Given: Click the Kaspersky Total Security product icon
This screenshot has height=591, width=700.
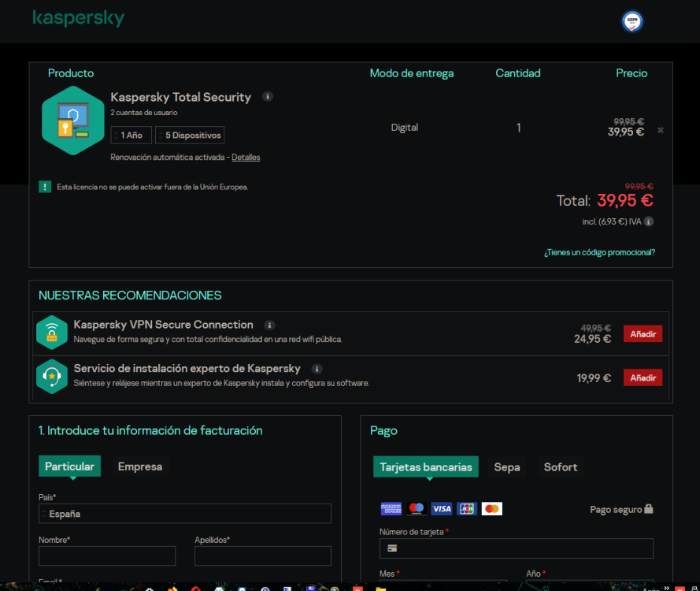Looking at the screenshot, I should 72,122.
